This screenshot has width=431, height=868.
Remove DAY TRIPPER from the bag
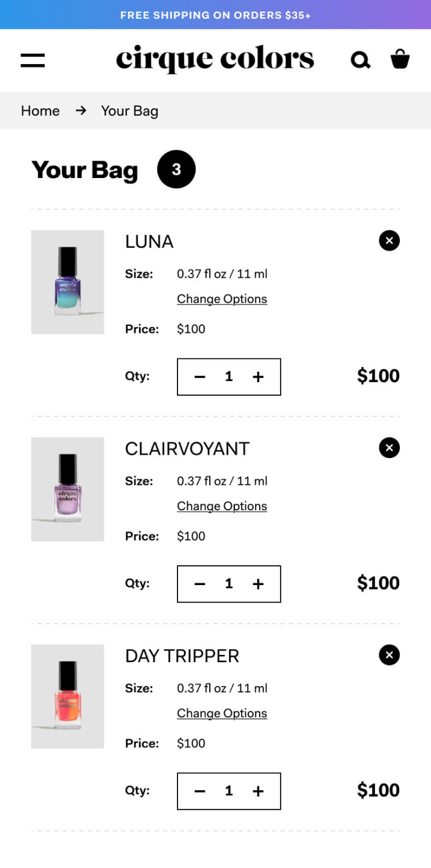[389, 655]
